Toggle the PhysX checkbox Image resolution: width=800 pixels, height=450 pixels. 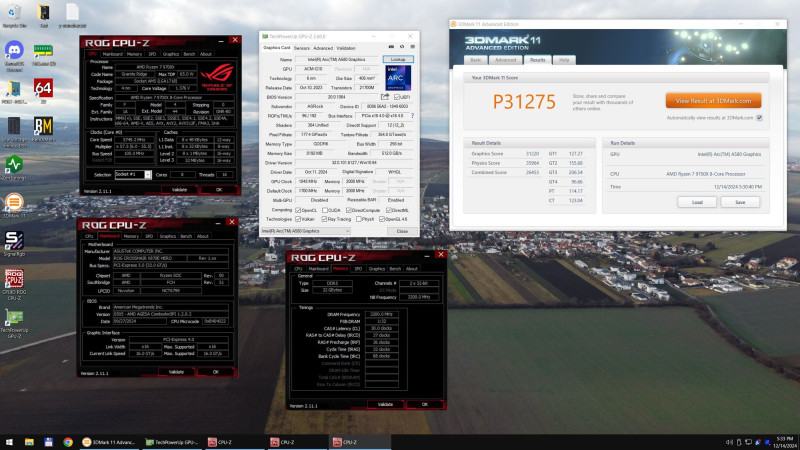tap(359, 219)
